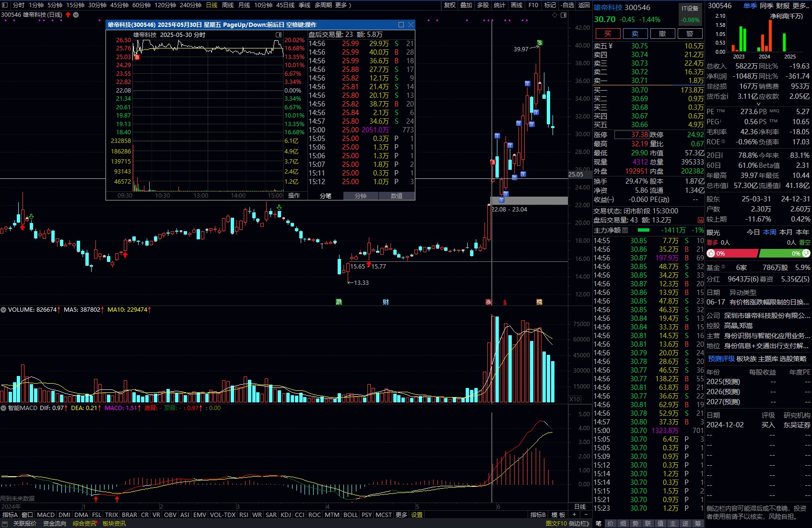Viewport: 812px width, 528px height.
Task: Click the red B marker in the intraday popup
Action: tap(137, 57)
